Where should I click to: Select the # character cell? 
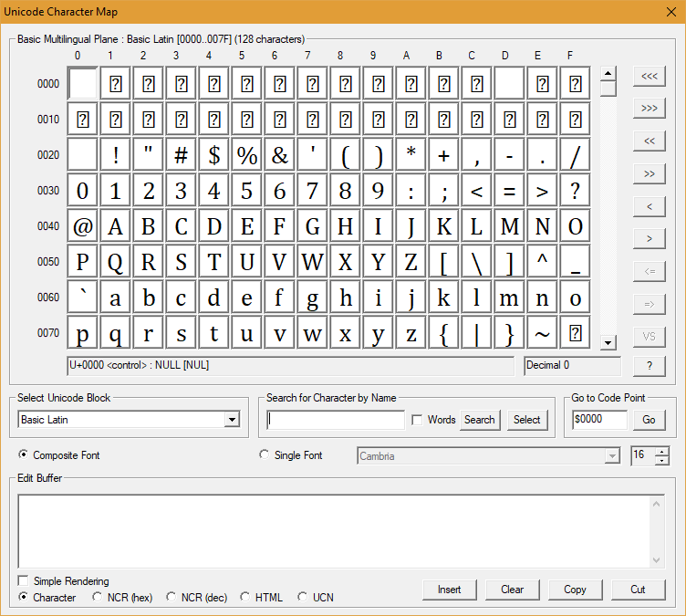point(182,154)
